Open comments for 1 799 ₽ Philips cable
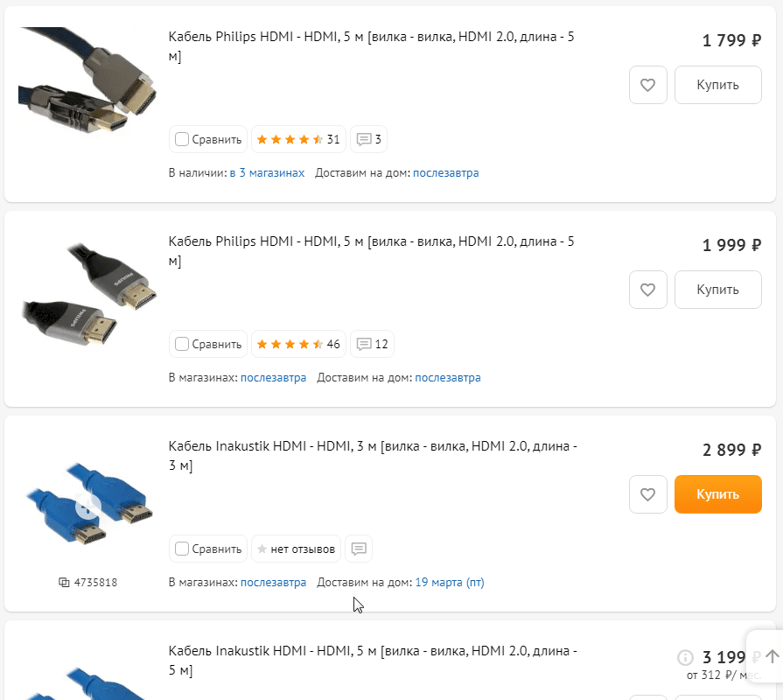Viewport: 783px width, 700px height. click(368, 139)
